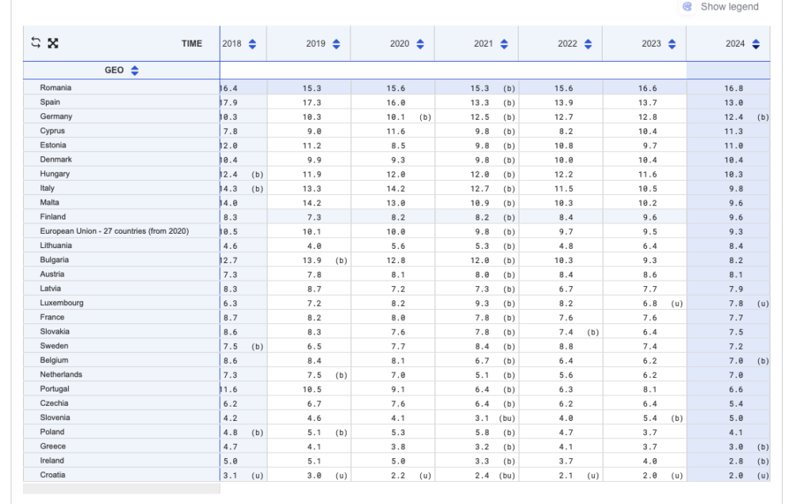Click the TIME dimension header label

click(x=192, y=44)
